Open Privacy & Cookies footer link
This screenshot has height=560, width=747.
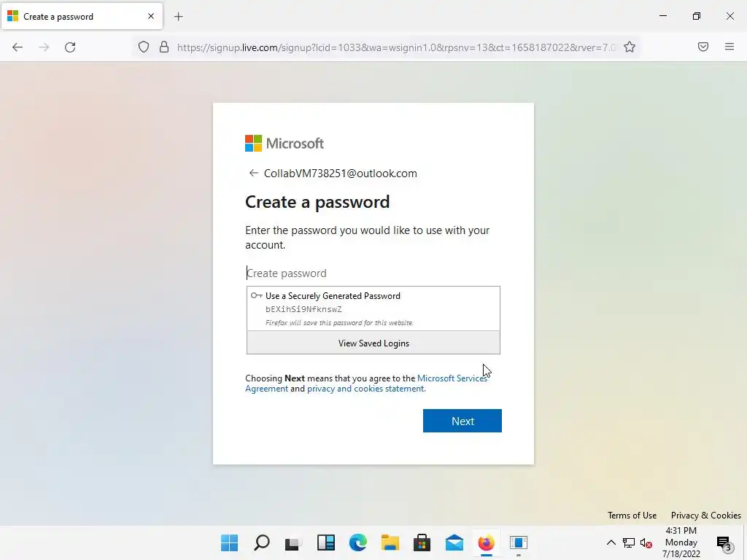(705, 516)
